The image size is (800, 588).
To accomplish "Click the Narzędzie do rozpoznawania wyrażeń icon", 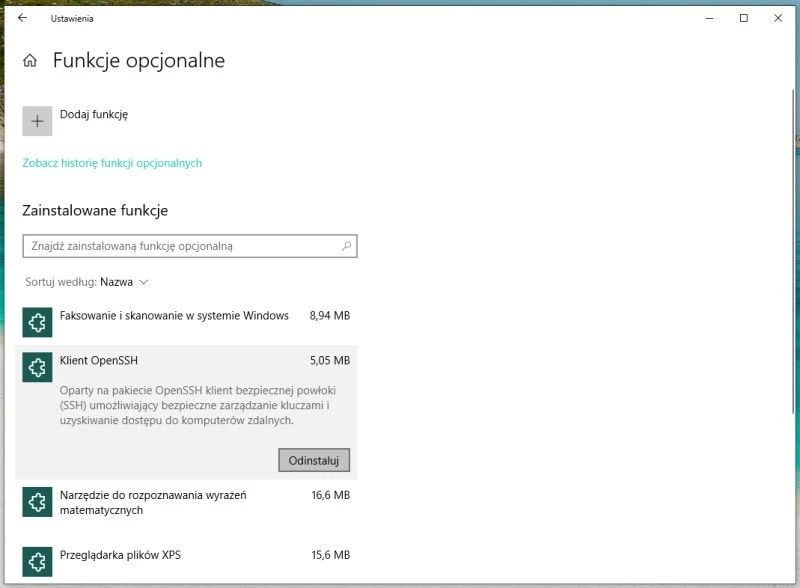I will (37, 502).
